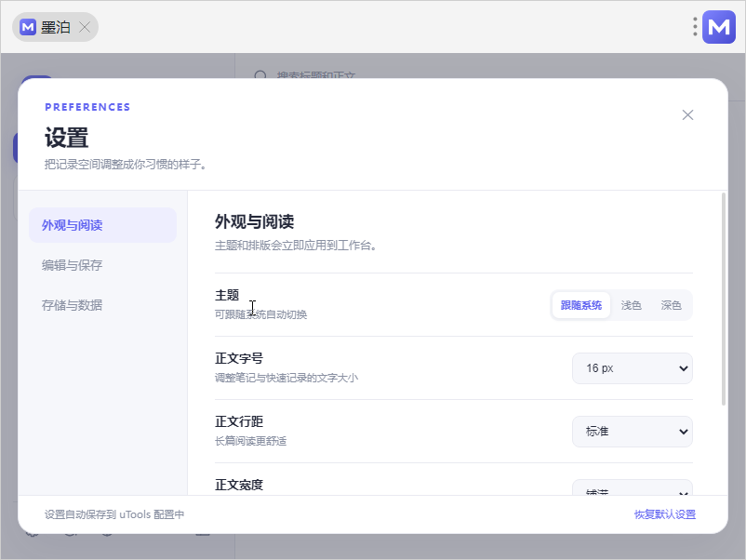The image size is (746, 560).
Task: Remove the 墨泊 tag with its X
Action: pos(85,27)
